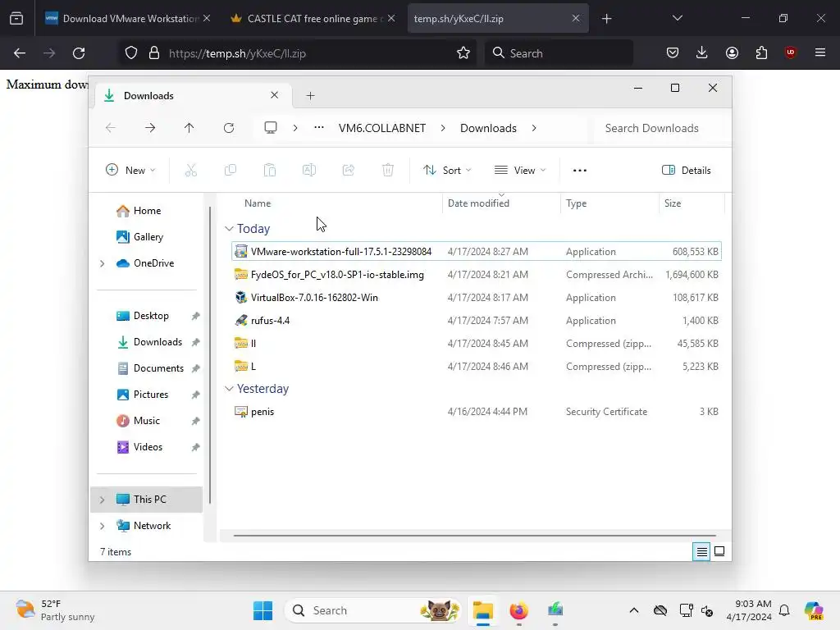Expand Network tree node

click(x=102, y=526)
